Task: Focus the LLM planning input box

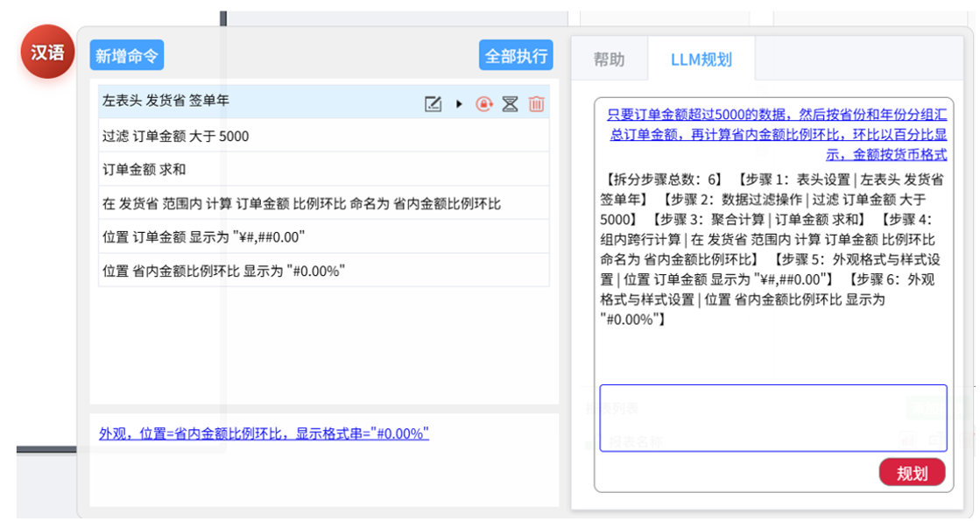Action: tap(773, 418)
